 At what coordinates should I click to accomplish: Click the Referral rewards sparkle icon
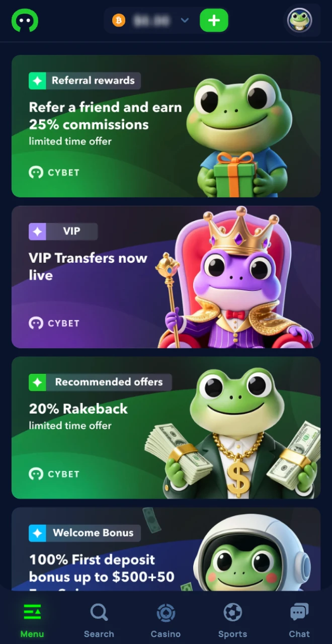pyautogui.click(x=37, y=80)
